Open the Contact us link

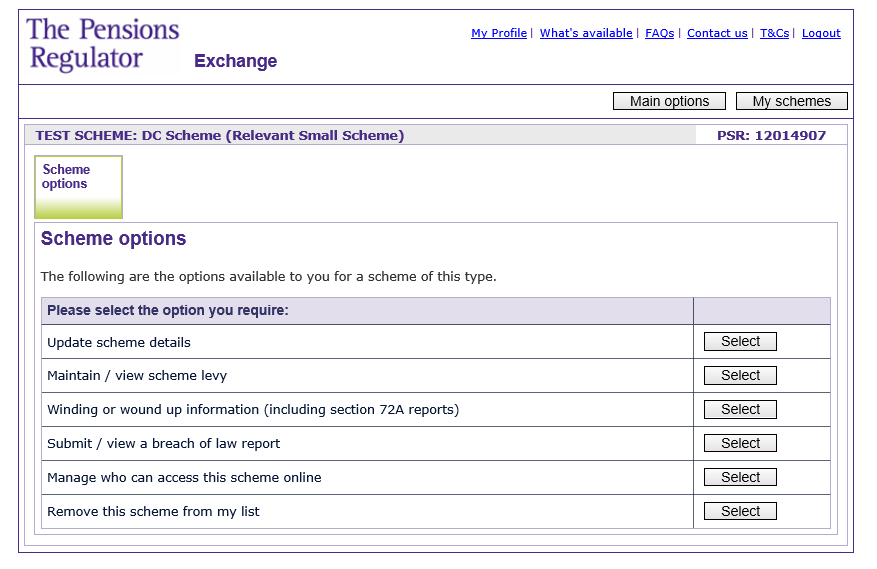pyautogui.click(x=717, y=33)
